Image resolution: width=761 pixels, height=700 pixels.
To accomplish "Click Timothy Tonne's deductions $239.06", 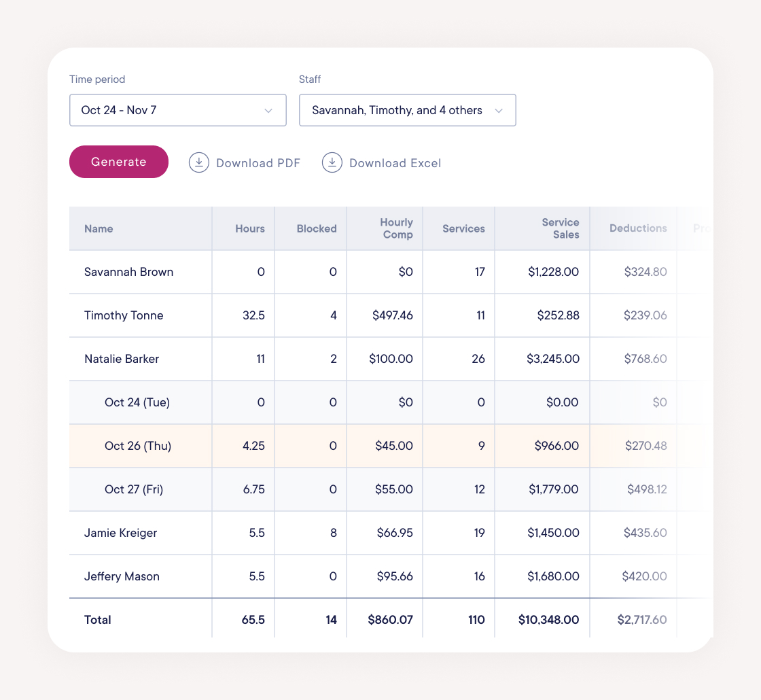I will click(645, 315).
